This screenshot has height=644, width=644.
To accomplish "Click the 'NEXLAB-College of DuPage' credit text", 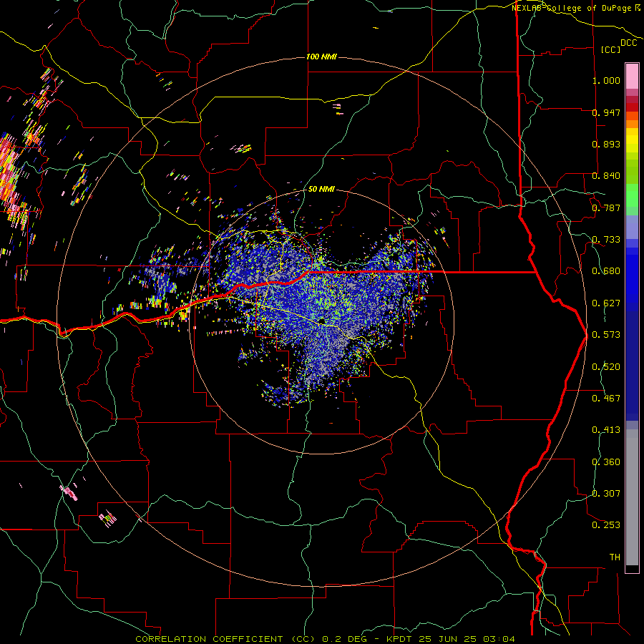I will 572,8.
